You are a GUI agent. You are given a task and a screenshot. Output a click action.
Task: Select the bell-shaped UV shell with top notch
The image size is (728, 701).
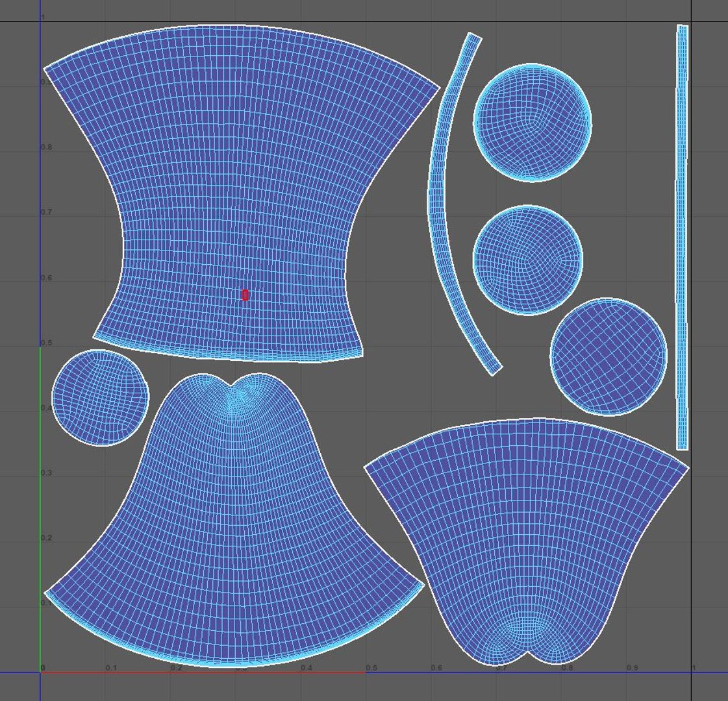click(234, 520)
